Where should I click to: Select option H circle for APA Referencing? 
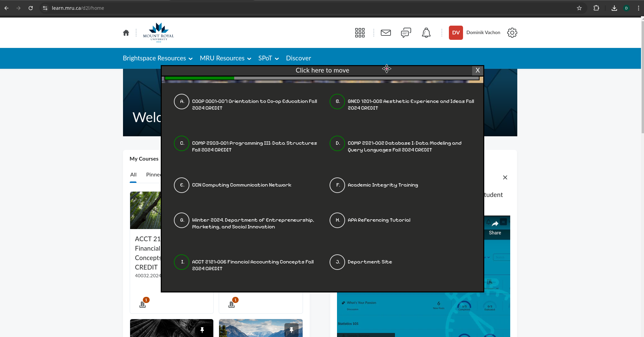[x=337, y=220]
